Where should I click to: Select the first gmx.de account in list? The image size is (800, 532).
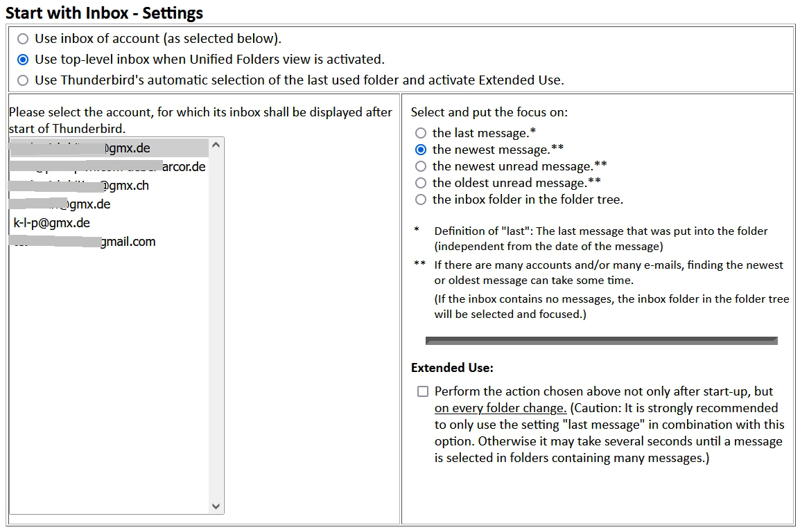coord(109,148)
